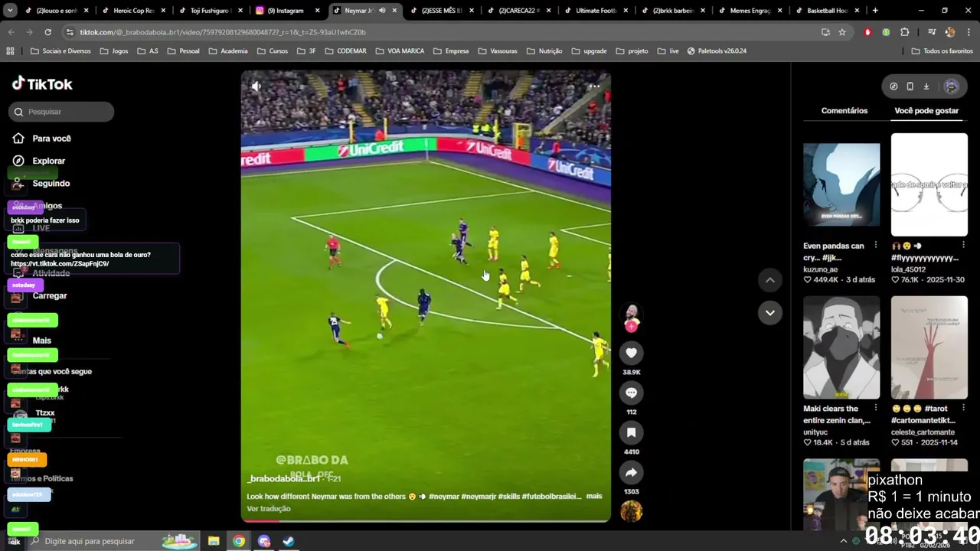
Task: Seek using the video progress bar
Action: click(x=426, y=520)
